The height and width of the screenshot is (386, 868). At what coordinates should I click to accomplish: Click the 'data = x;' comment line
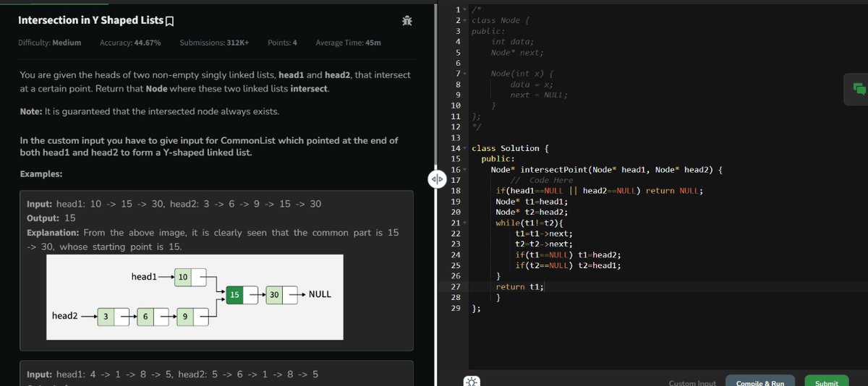tap(532, 85)
